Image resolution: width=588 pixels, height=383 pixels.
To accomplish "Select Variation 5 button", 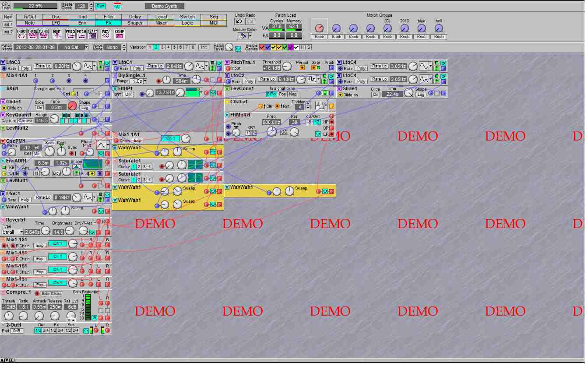I will 175,47.
